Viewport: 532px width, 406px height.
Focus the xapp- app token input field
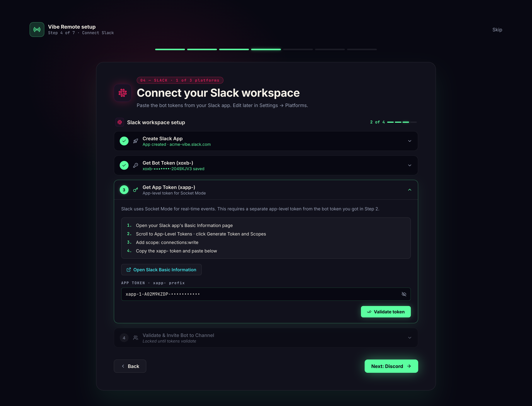click(266, 294)
